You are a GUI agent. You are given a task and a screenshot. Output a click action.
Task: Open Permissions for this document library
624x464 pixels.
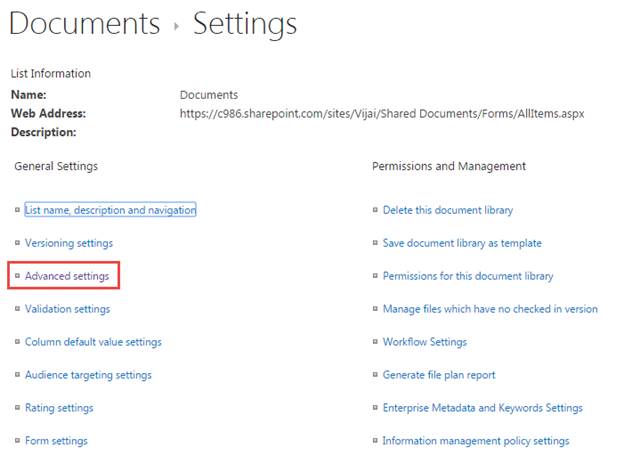click(467, 276)
